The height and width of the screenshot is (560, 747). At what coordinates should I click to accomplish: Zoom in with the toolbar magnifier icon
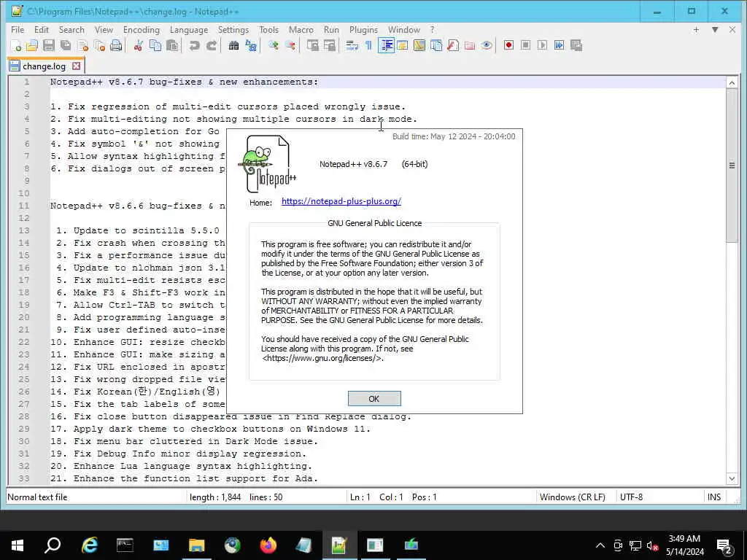pos(273,45)
